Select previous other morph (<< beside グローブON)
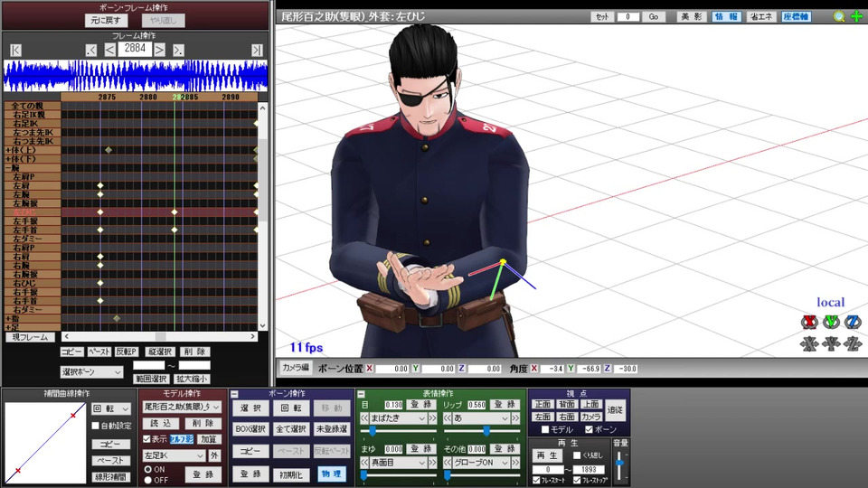The image size is (868, 488). pos(448,463)
